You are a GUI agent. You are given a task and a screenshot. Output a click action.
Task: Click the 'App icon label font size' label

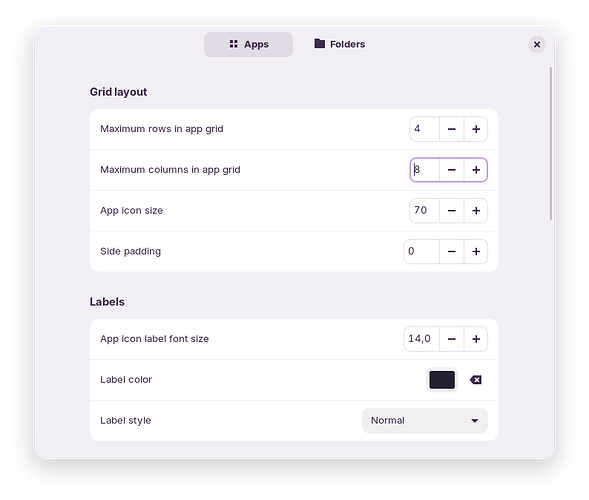click(154, 339)
